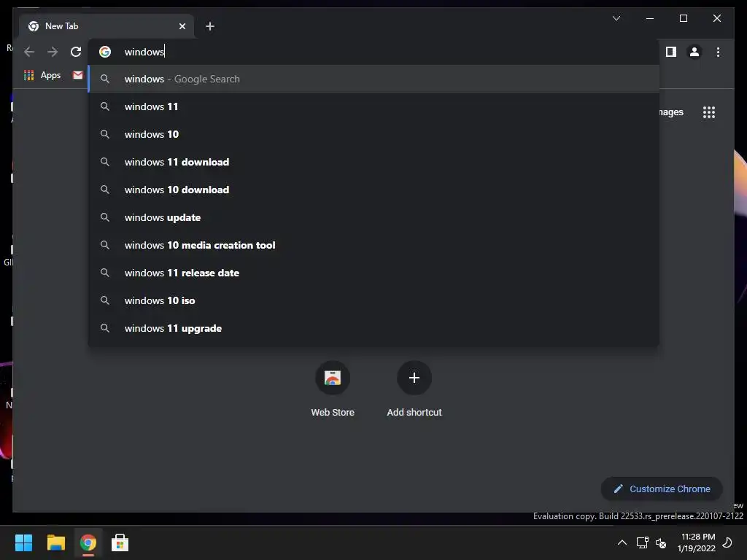Pick the exact 'windows 11' suggestion
Viewport: 747px width, 560px height.
click(373, 106)
